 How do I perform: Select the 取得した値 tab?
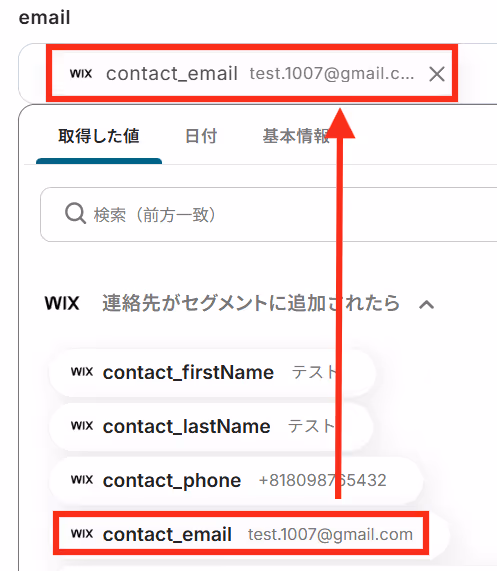pos(99,136)
